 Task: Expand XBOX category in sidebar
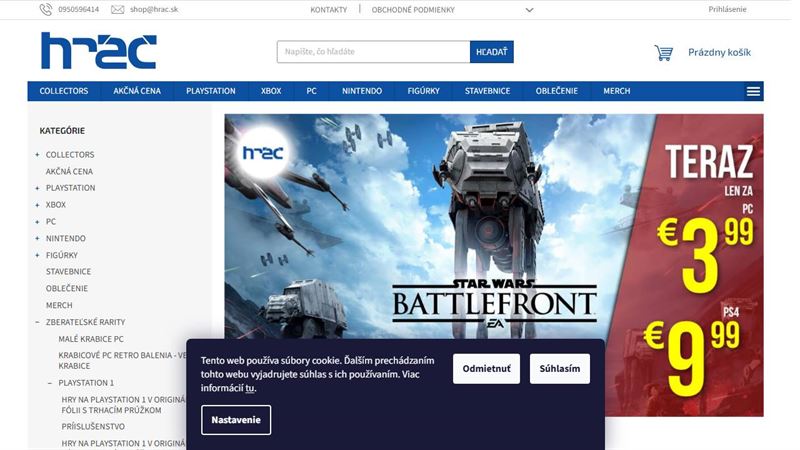[x=37, y=205]
